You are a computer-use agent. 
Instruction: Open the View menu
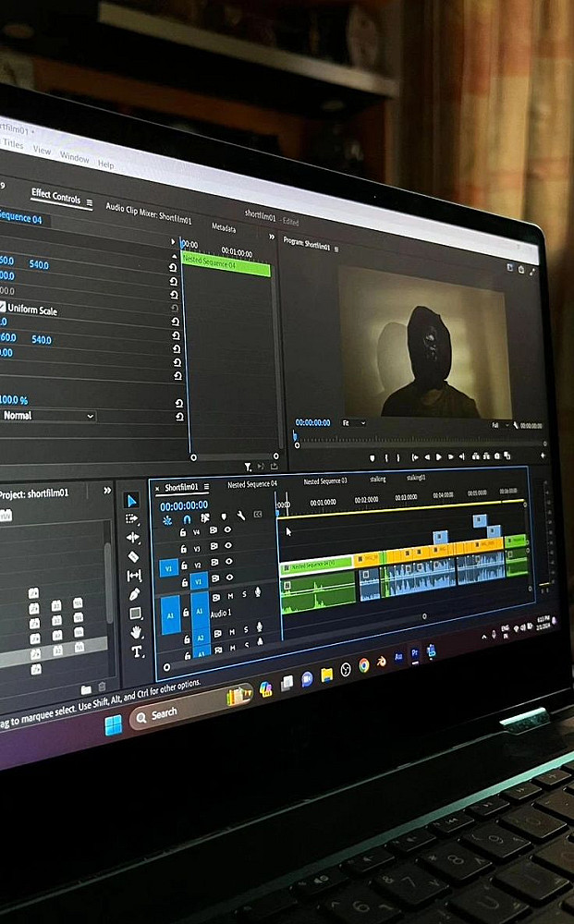point(42,150)
